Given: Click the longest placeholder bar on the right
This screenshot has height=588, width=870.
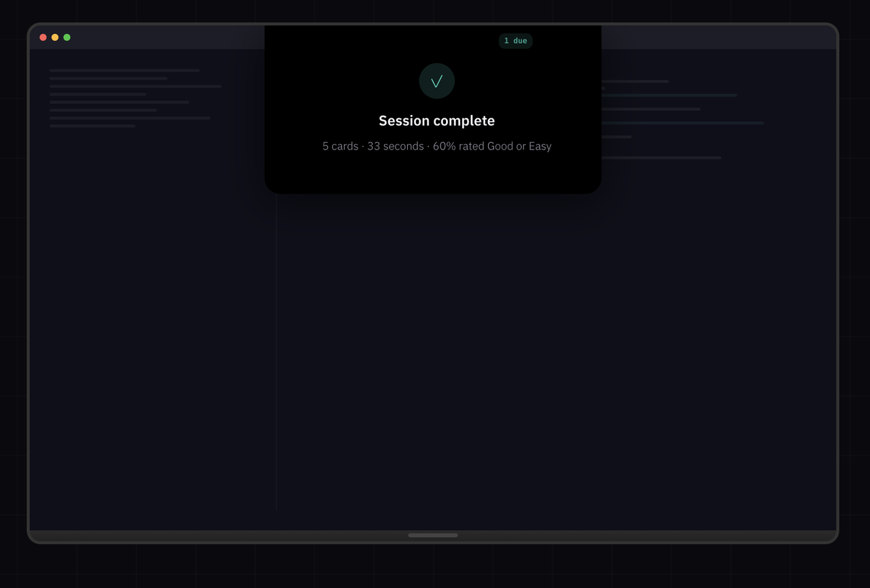Looking at the screenshot, I should 683,123.
